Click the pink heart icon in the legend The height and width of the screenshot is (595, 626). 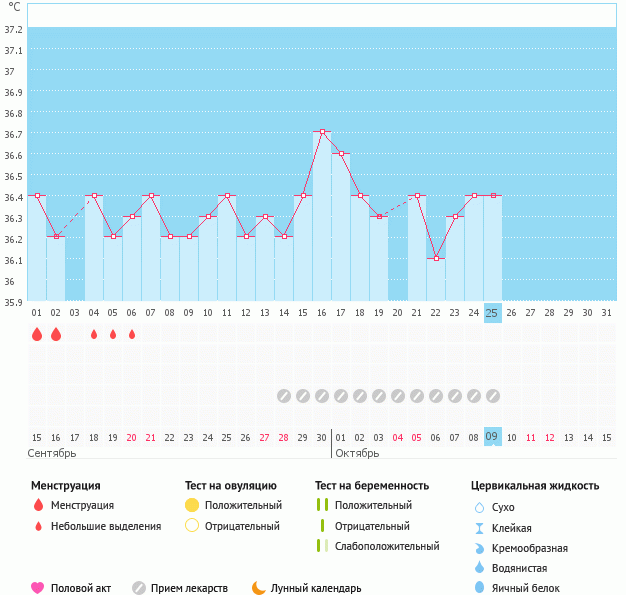(38, 588)
